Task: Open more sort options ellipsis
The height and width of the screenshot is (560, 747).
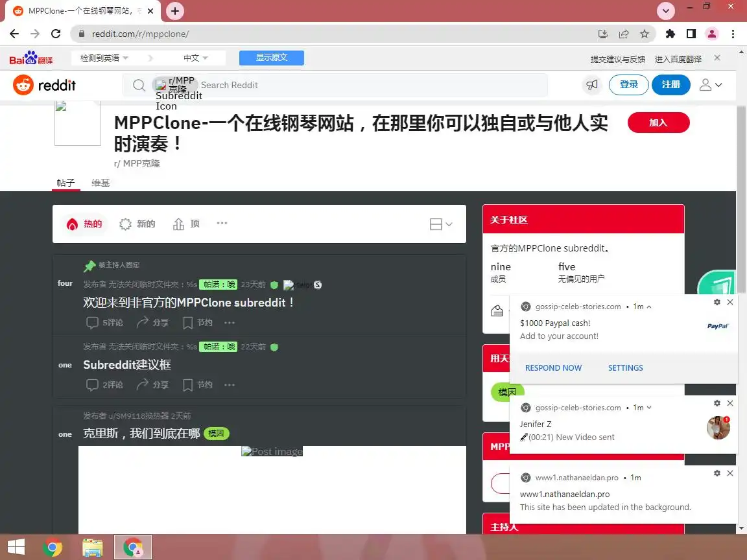Action: coord(222,223)
